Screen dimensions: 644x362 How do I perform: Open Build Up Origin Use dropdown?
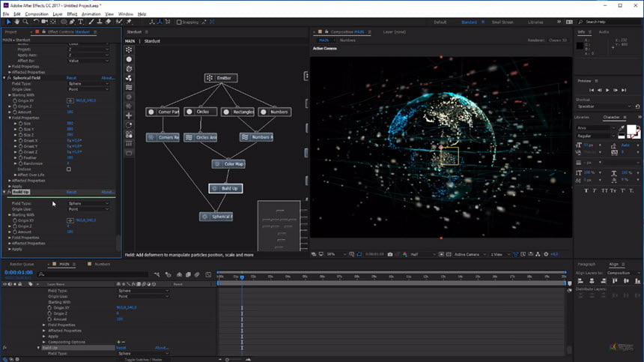tap(88, 209)
